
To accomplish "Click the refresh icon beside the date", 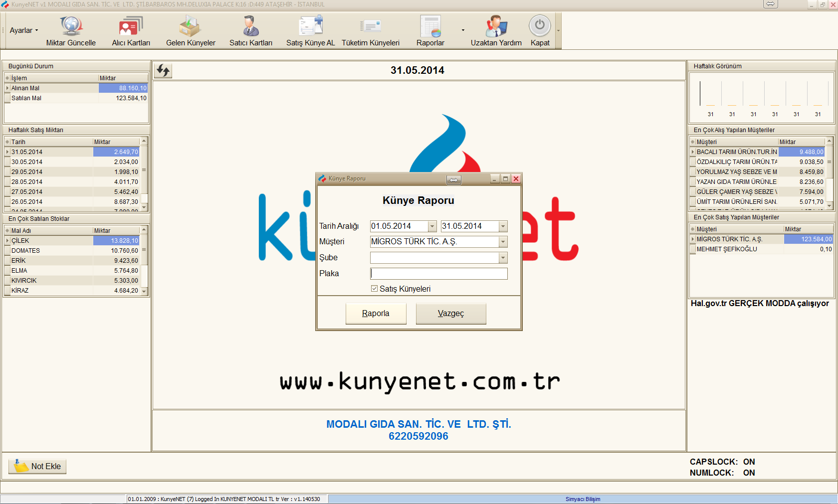I will [x=163, y=70].
